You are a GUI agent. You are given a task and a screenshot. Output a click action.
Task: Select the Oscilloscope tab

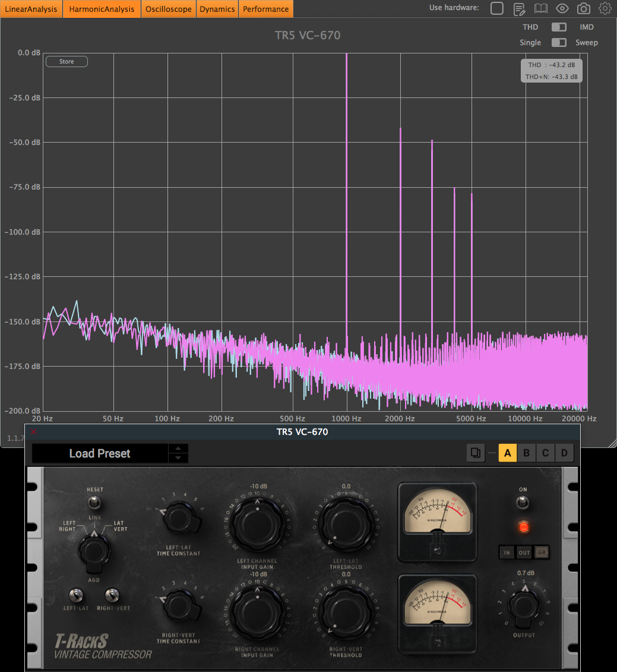[x=169, y=9]
